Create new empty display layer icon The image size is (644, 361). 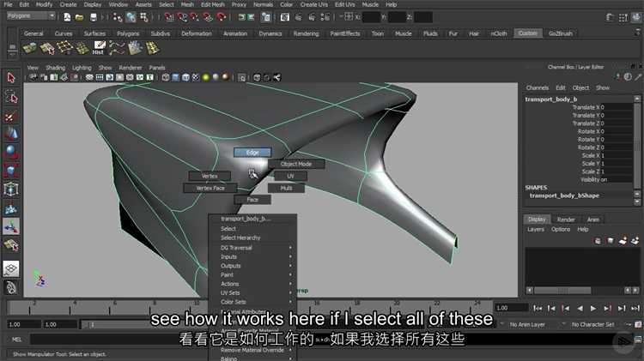[x=623, y=241]
